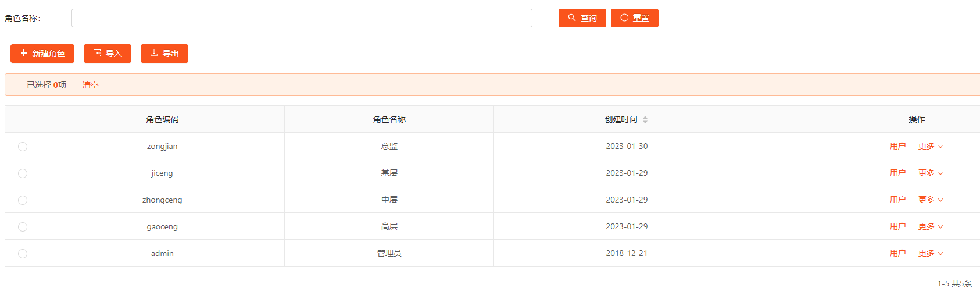Click 清空 to clear selection

pos(90,85)
